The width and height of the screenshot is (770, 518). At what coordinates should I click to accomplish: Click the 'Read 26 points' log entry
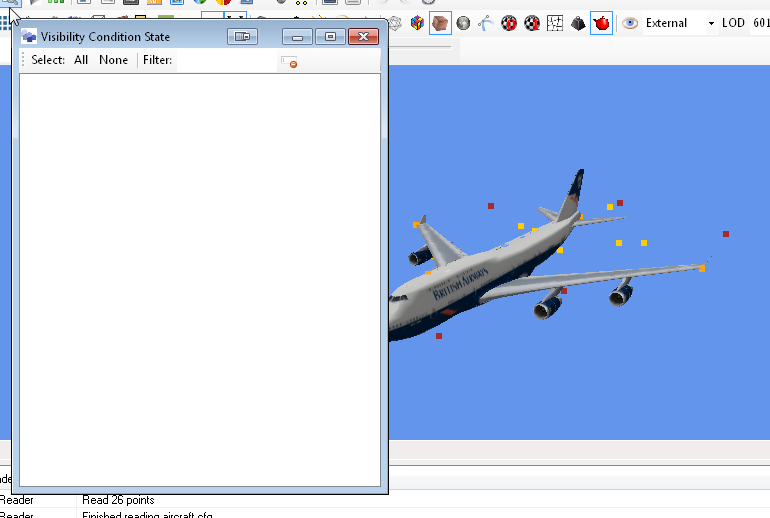tap(118, 500)
